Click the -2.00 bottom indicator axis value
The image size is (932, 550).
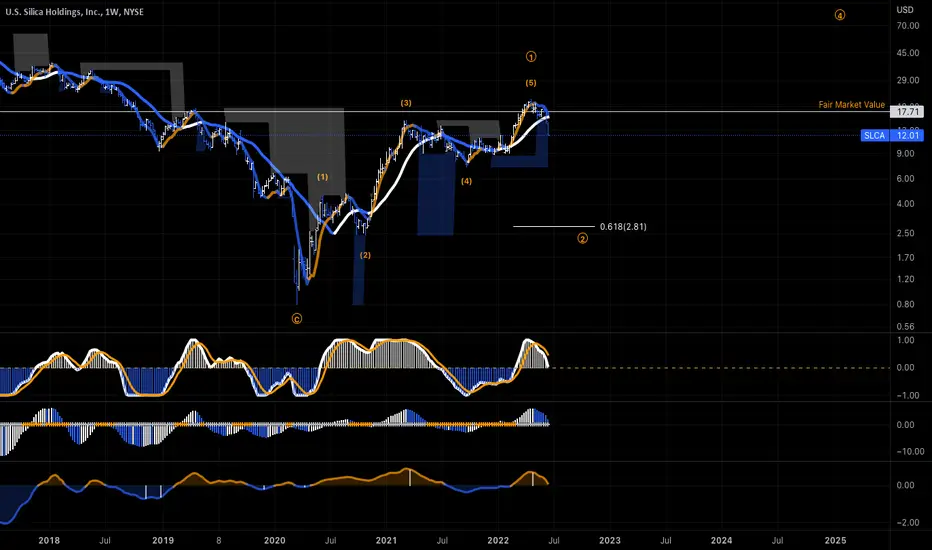click(x=907, y=523)
